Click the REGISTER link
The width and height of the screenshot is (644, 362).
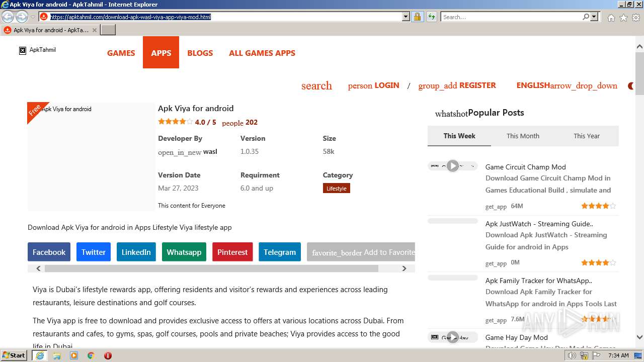pos(457,85)
